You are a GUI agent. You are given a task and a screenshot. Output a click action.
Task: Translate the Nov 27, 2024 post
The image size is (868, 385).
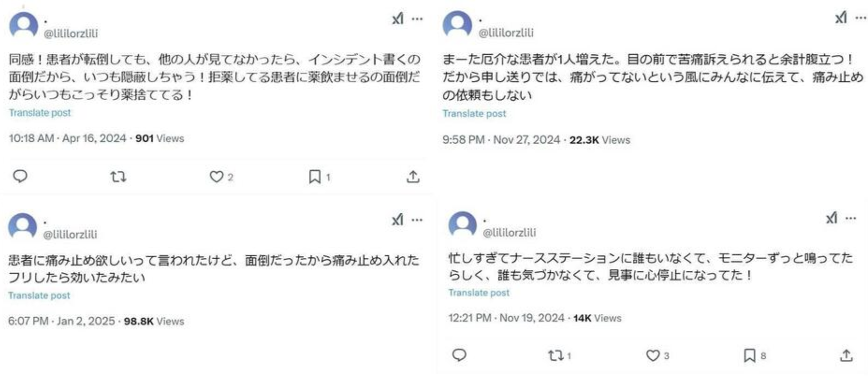coord(474,114)
